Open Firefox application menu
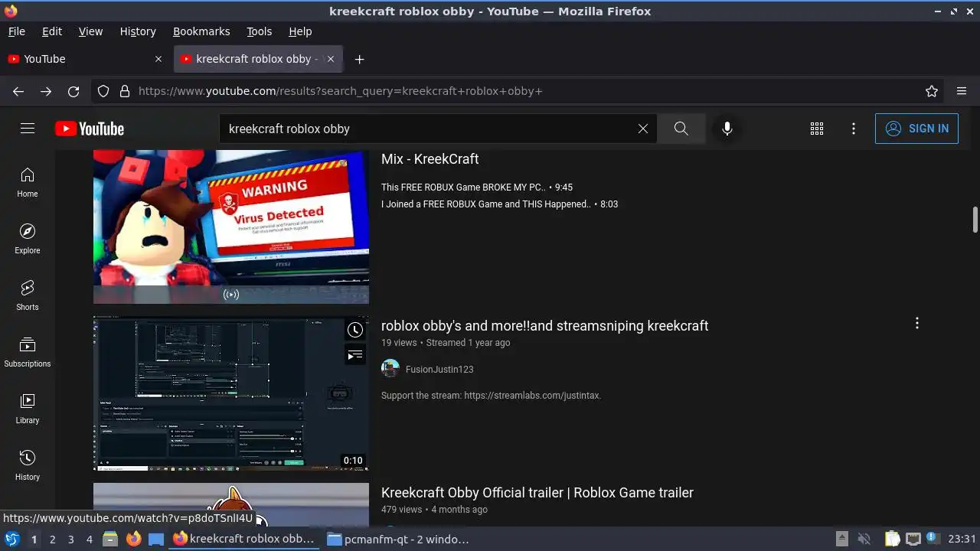The width and height of the screenshot is (980, 551). pyautogui.click(x=962, y=91)
